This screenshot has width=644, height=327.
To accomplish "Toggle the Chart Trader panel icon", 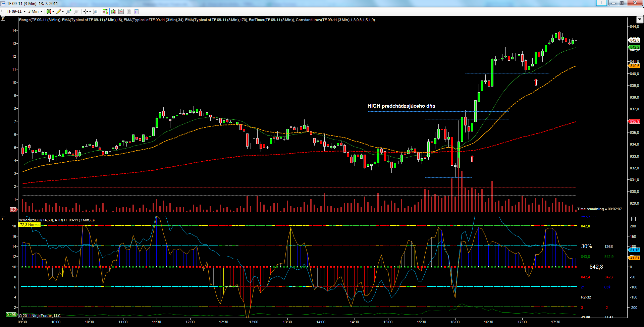I will point(105,11).
